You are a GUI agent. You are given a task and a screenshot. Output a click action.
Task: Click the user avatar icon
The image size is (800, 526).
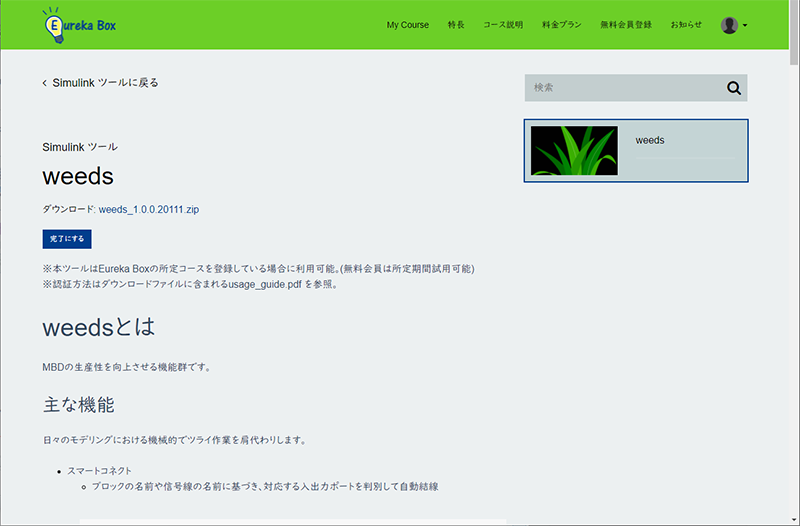point(729,25)
